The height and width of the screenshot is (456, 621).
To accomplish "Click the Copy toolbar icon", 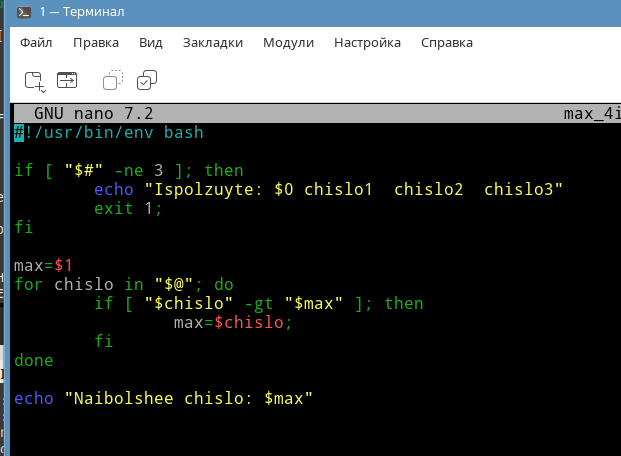I will tap(113, 80).
